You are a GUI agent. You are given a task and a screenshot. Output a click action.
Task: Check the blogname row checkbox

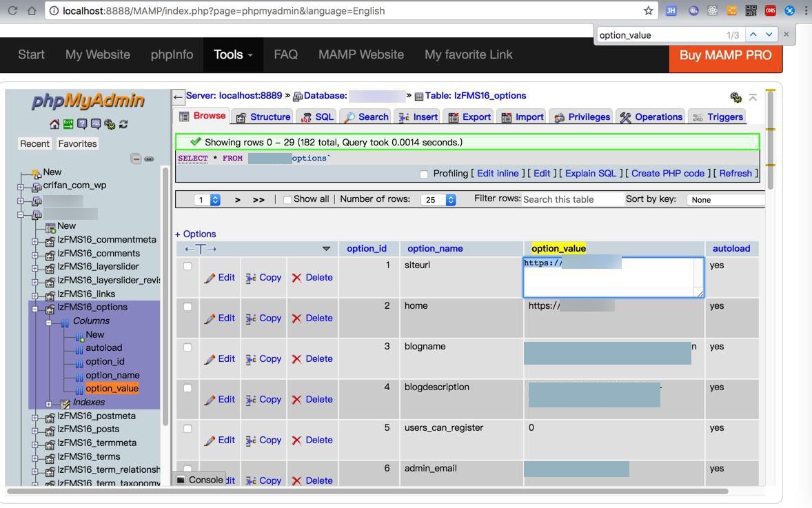[x=187, y=347]
